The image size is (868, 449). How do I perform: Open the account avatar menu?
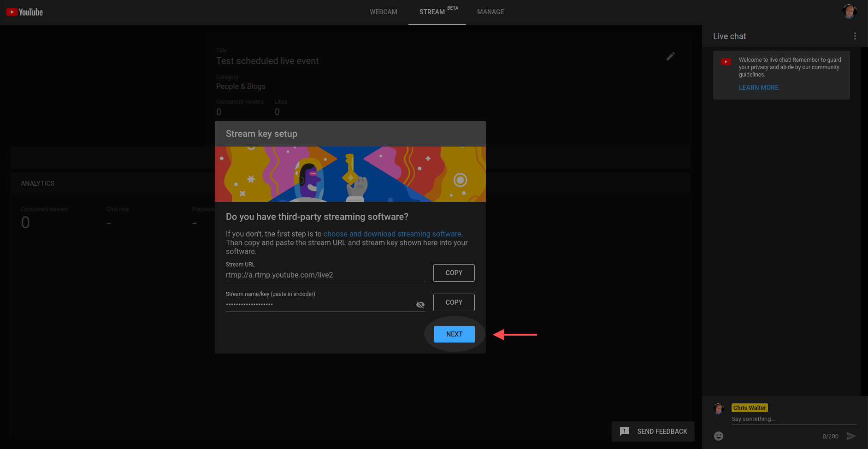(849, 12)
